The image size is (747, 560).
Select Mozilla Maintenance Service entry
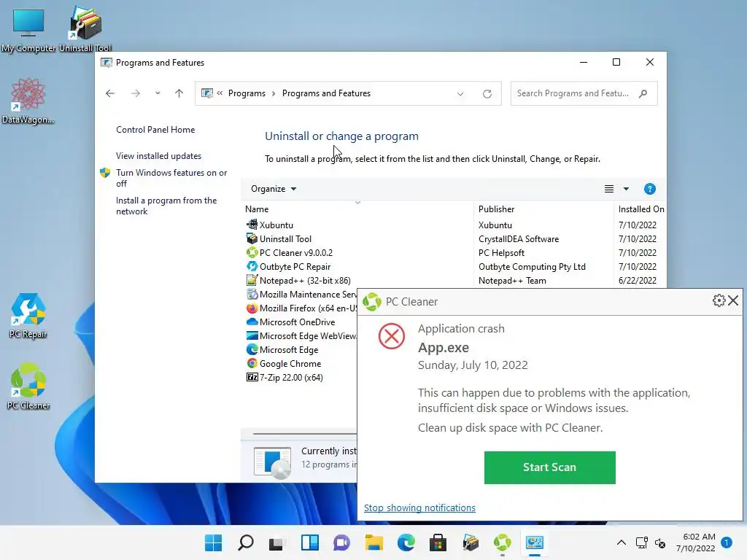(301, 295)
